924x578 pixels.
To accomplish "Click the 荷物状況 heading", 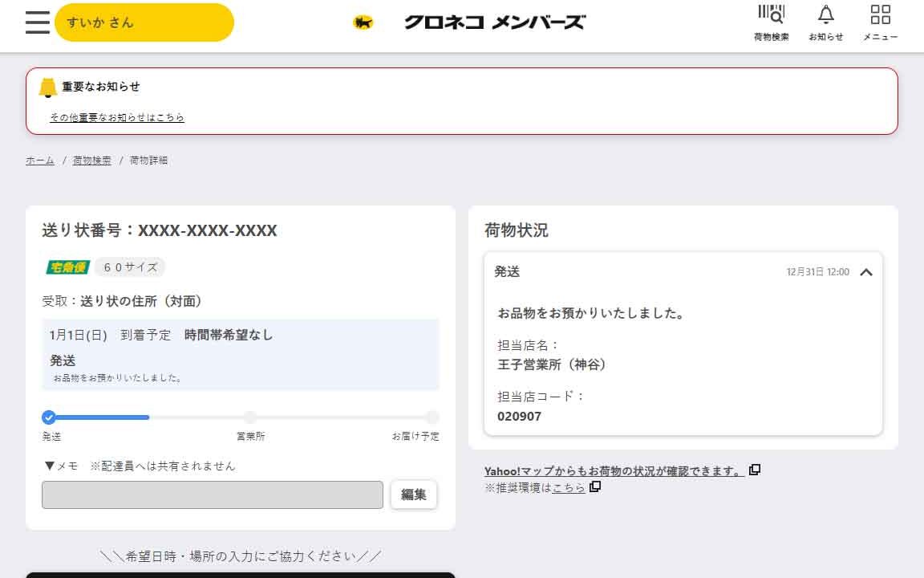I will coord(517,230).
